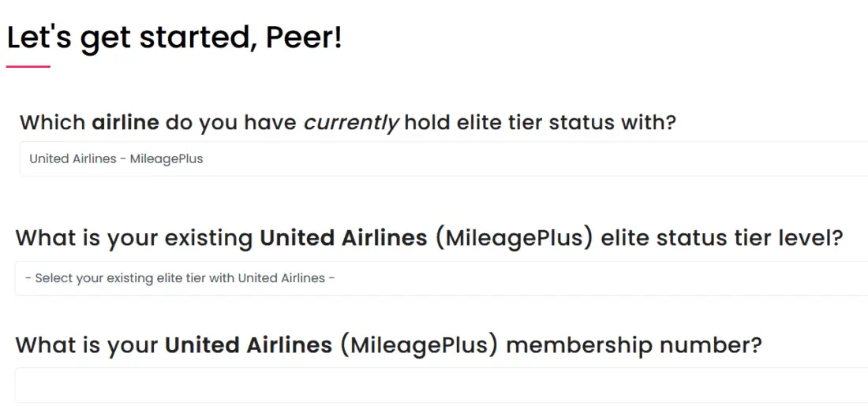Click bold "United Airlines" in membership number question
The image size is (868, 413).
click(248, 345)
